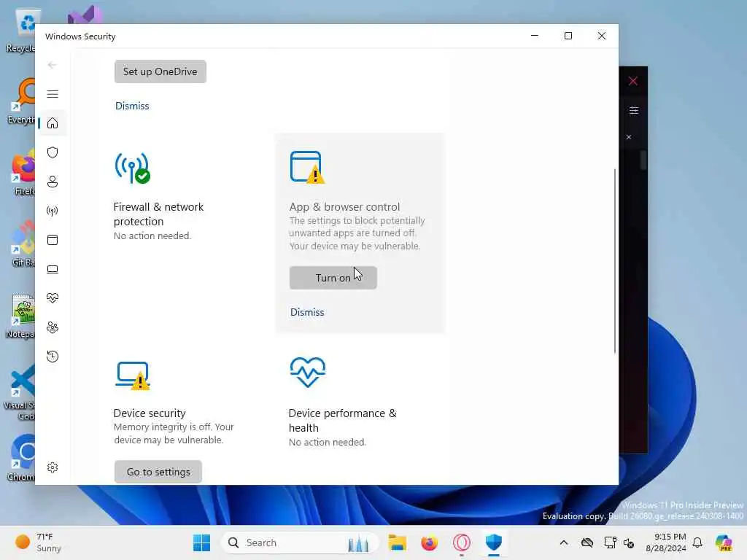Screen dimensions: 747x560
Task: Maximize the Windows Security window
Action: 568,36
